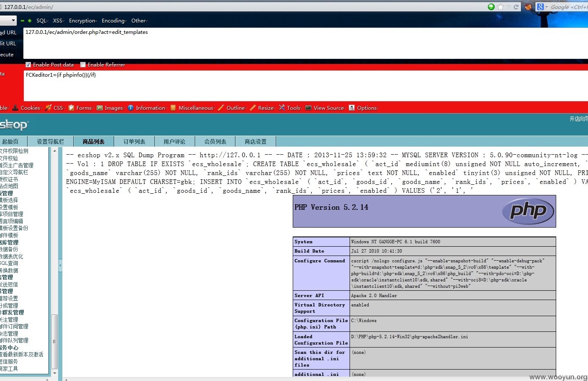
Task: Switch to the 设置导航栏 tab
Action: click(50, 142)
